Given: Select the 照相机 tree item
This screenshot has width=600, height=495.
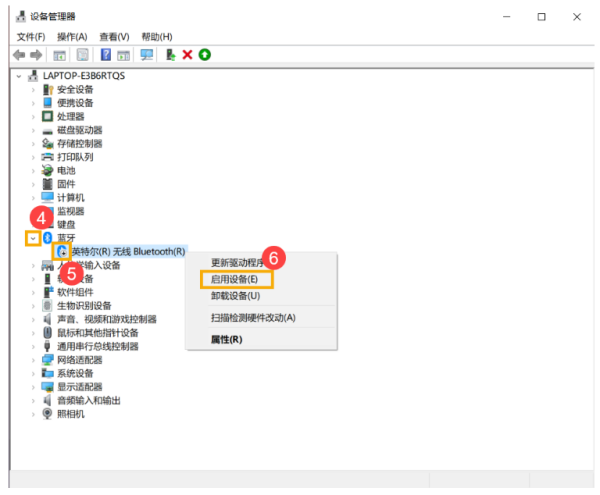Looking at the screenshot, I should click(x=70, y=413).
